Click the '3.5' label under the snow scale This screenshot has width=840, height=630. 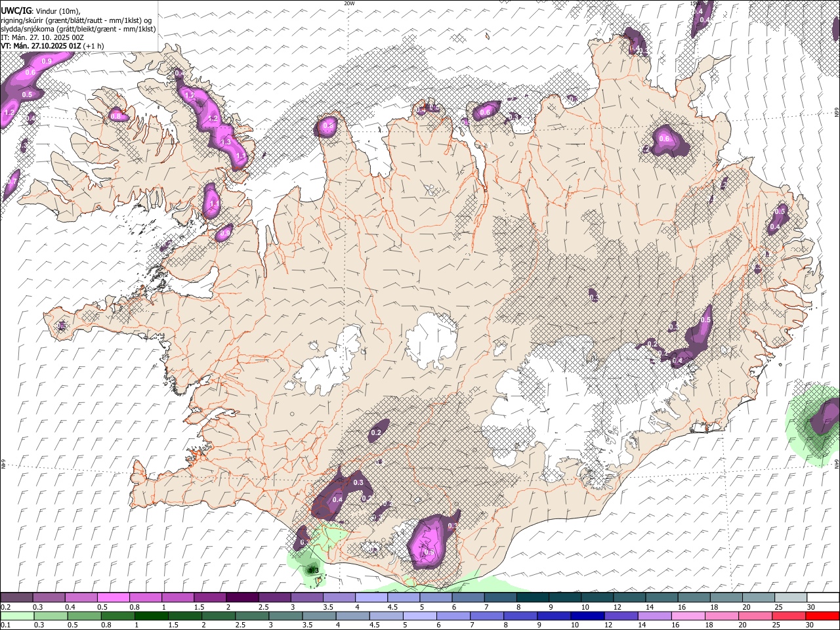pos(327,607)
